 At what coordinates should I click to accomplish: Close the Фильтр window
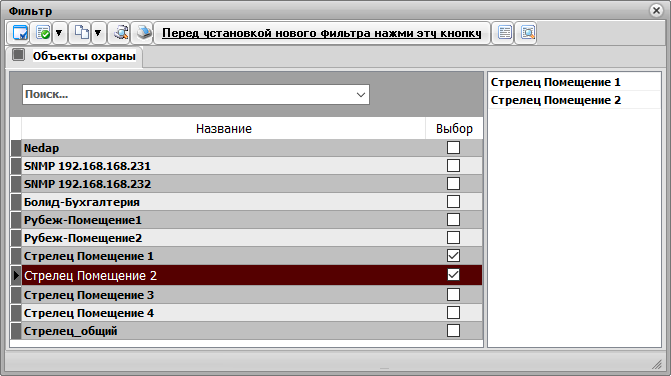point(656,10)
